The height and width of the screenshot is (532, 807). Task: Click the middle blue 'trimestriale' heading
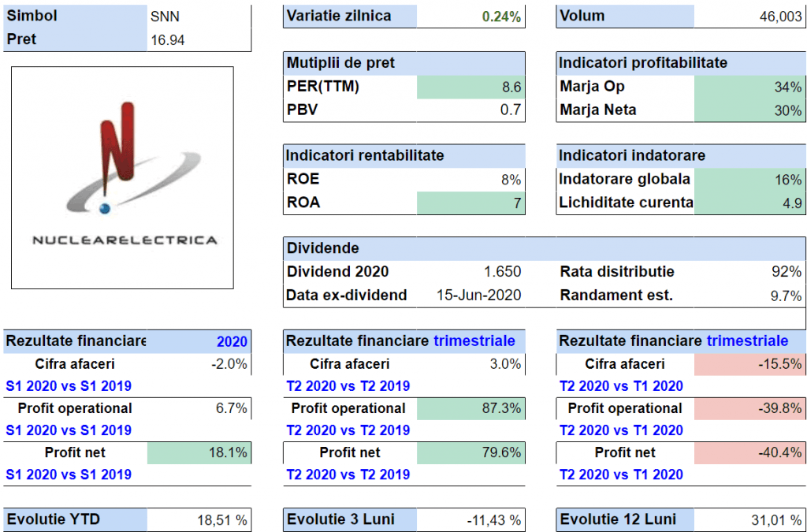[474, 340]
